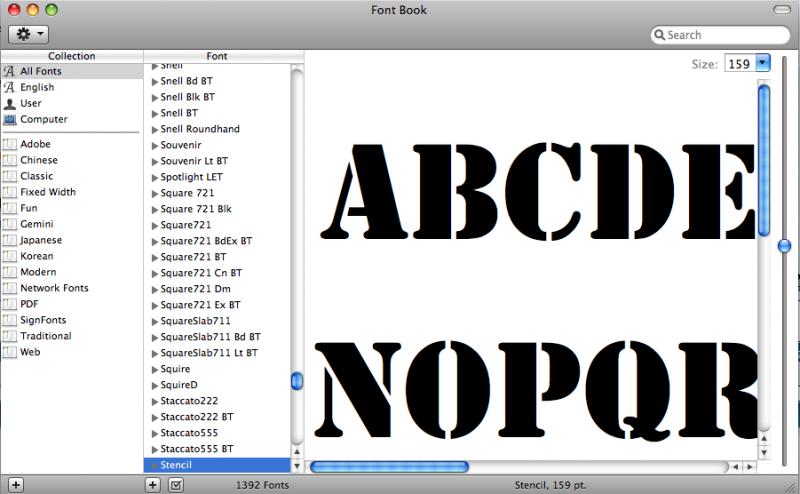
Task: Click the Computer monitor icon
Action: point(10,119)
